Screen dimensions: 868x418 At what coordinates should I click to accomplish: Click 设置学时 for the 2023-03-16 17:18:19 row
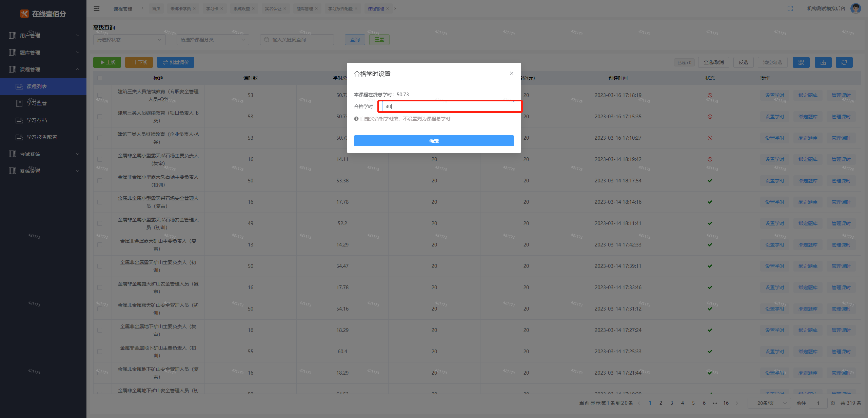pos(774,95)
